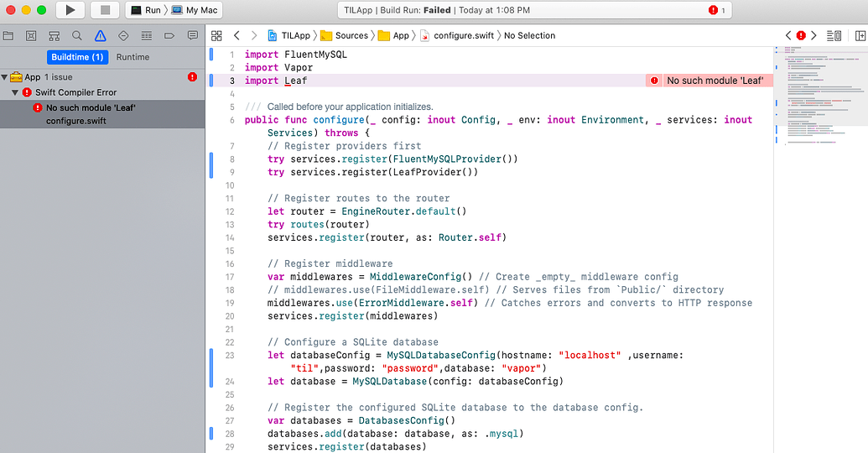Click the minimap code overview

tap(819, 101)
